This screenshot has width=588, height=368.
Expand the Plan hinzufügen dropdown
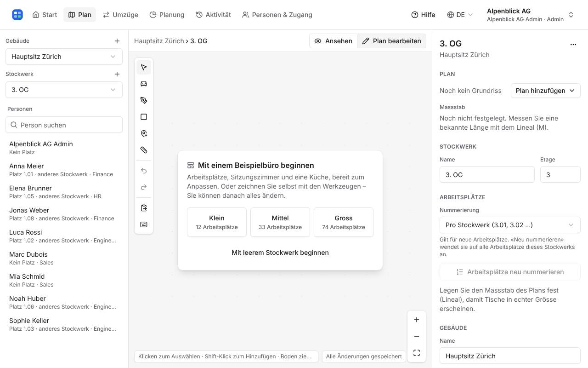[545, 91]
